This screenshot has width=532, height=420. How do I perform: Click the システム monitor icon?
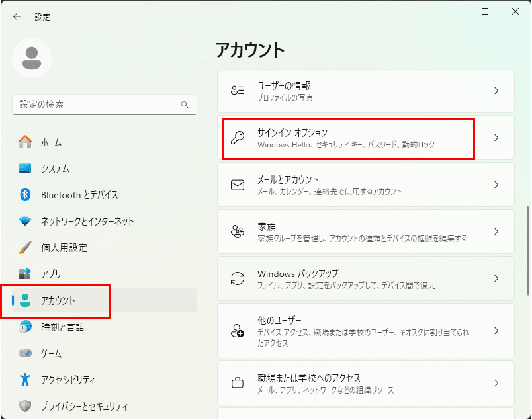click(25, 168)
